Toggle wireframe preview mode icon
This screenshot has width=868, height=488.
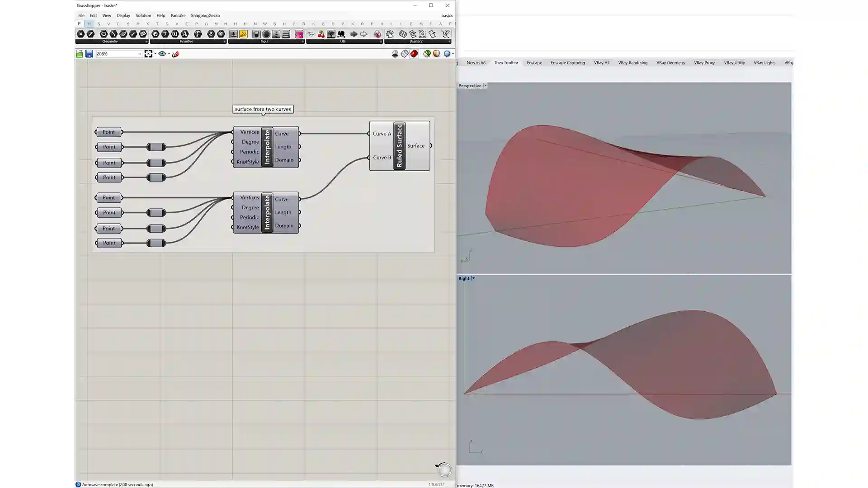[x=405, y=54]
